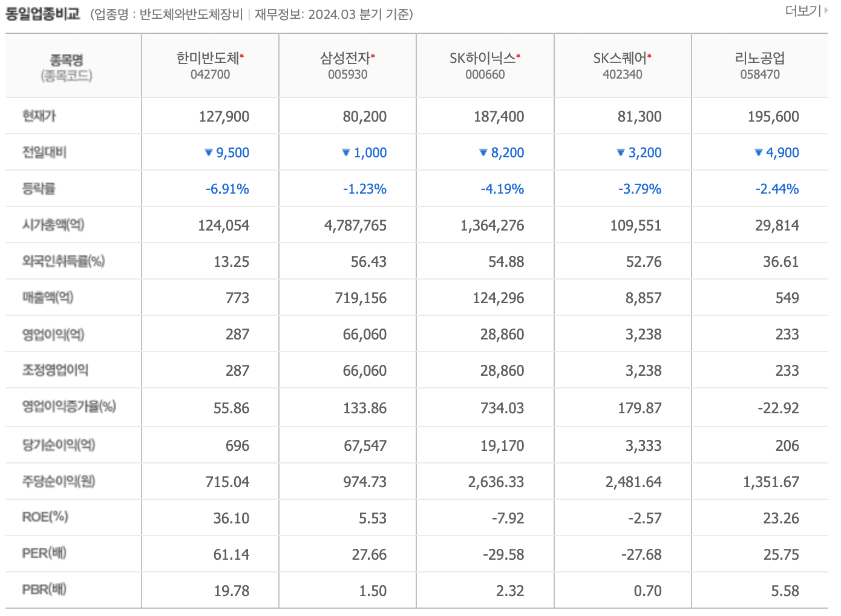Select the decline arrow for SK하이닉스
The image size is (841, 616).
(482, 153)
